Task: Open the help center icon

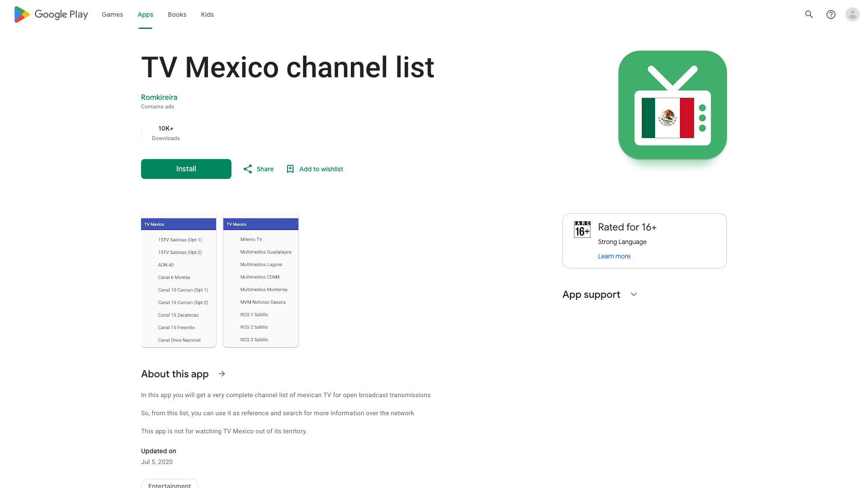Action: pyautogui.click(x=831, y=14)
